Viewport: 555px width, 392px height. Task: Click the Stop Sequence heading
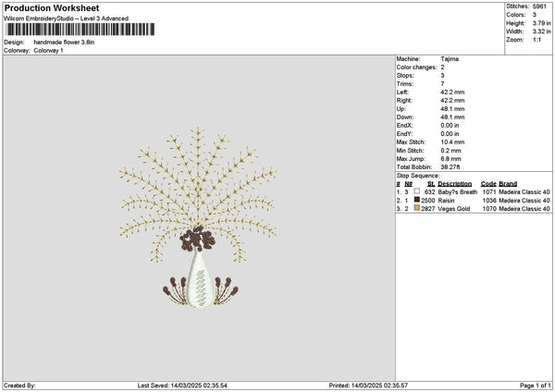[418, 175]
